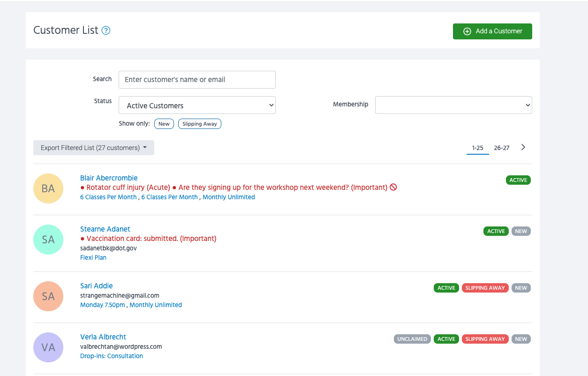This screenshot has width=588, height=376.
Task: Click Verla Albrecht's VA avatar
Action: tap(48, 347)
